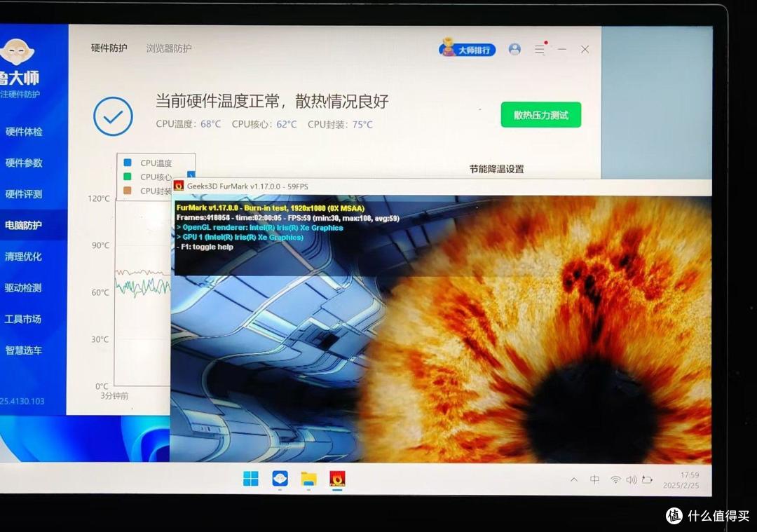Click the Ludashi taskbar icon

[x=280, y=479]
